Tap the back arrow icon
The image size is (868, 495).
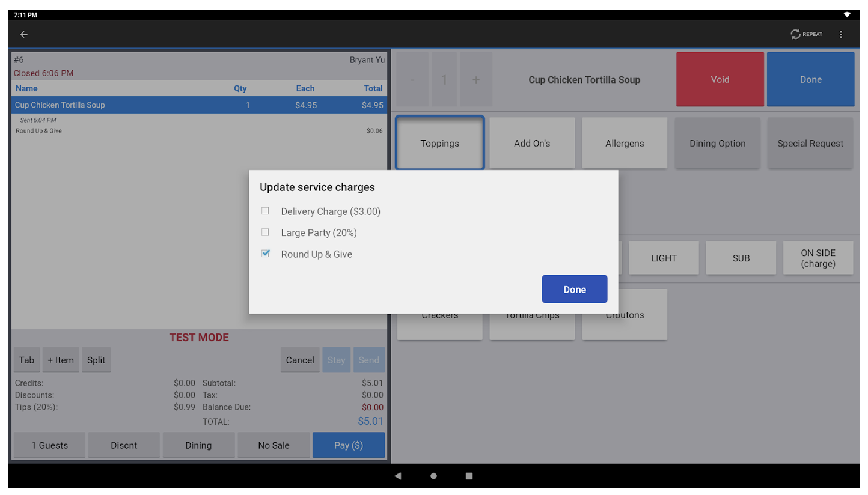click(24, 35)
